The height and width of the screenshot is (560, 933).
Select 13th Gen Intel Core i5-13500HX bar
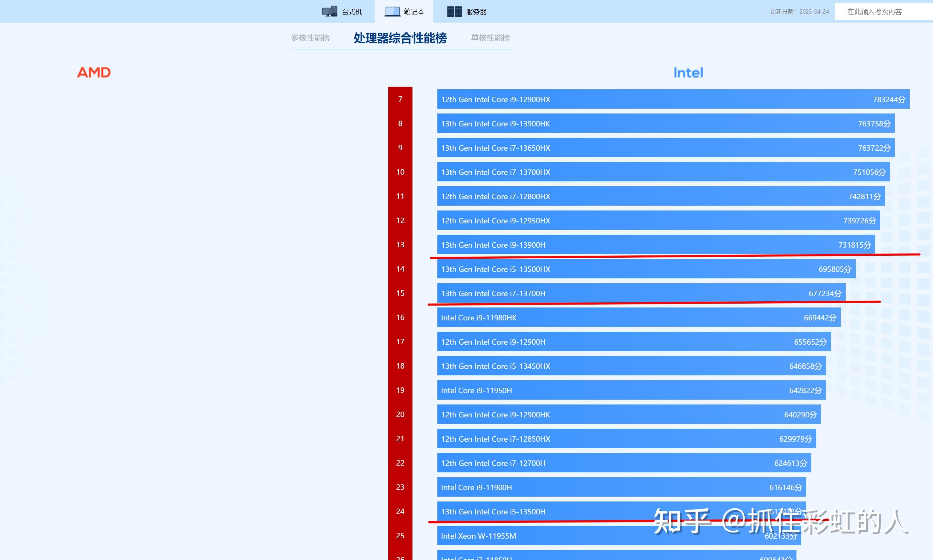(646, 269)
